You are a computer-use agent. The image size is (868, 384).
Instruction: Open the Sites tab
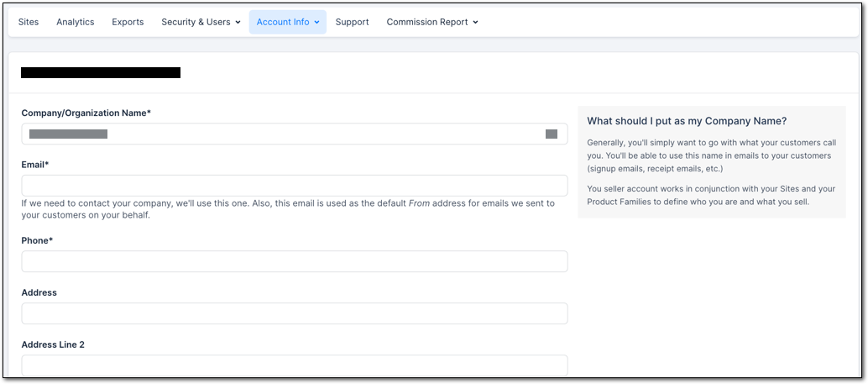point(29,22)
